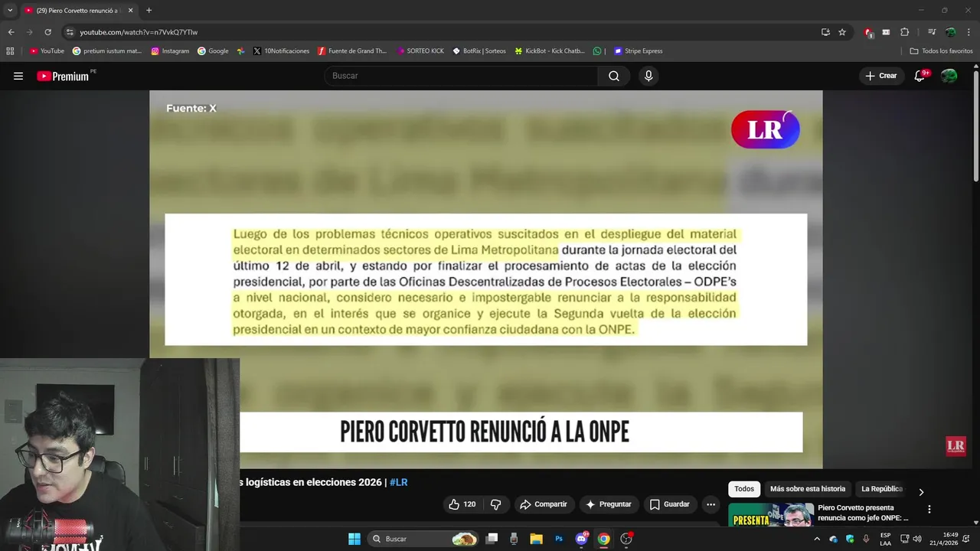Viewport: 980px width, 551px height.
Task: Close the Piero Corvetto browser tab
Action: [130, 11]
